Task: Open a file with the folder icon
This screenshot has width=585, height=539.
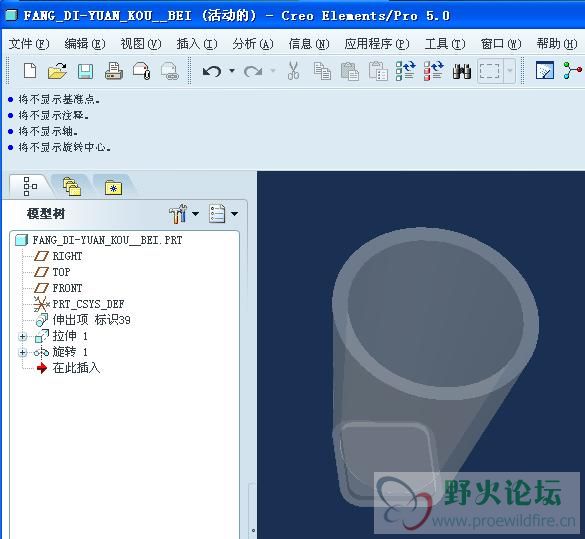Action: point(57,71)
